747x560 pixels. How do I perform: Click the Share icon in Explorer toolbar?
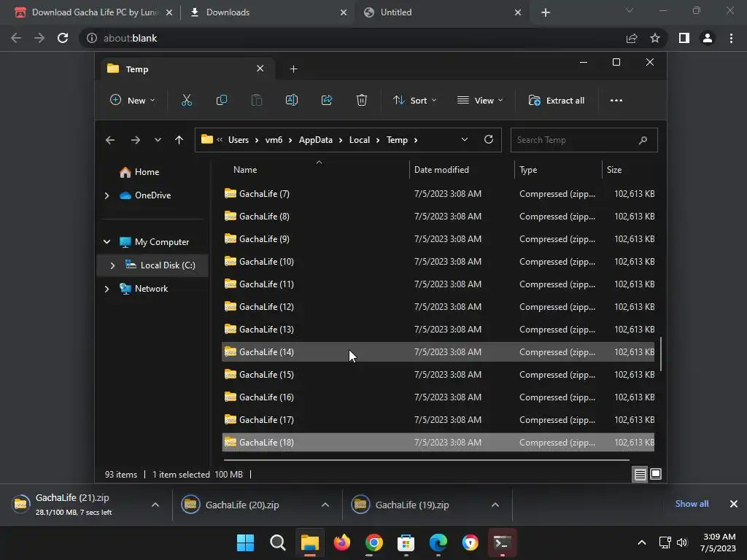point(327,101)
